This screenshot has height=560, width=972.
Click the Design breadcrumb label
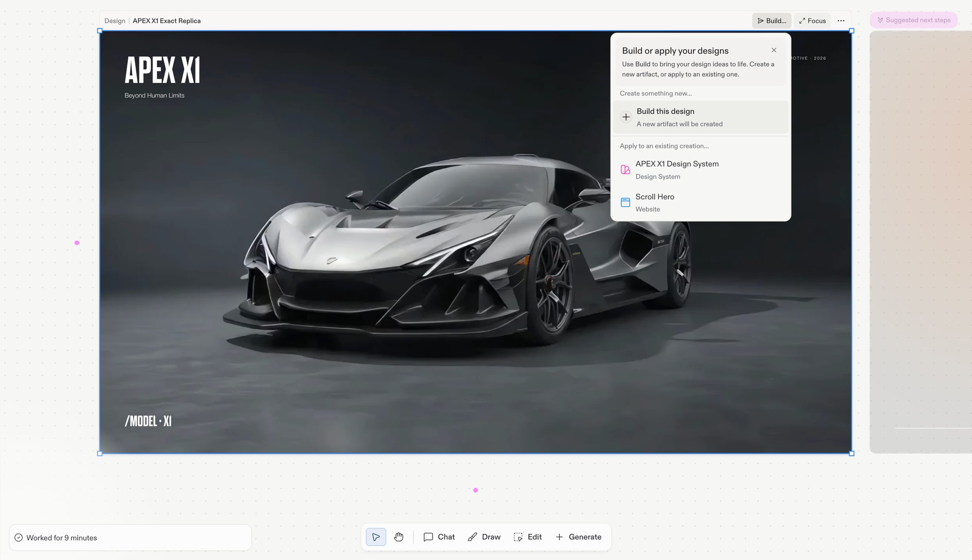(115, 20)
